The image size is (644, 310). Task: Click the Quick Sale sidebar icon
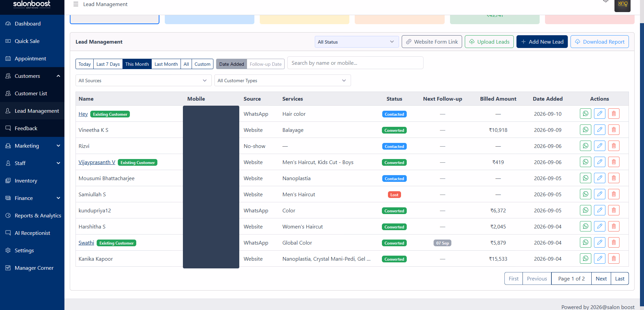pyautogui.click(x=8, y=41)
